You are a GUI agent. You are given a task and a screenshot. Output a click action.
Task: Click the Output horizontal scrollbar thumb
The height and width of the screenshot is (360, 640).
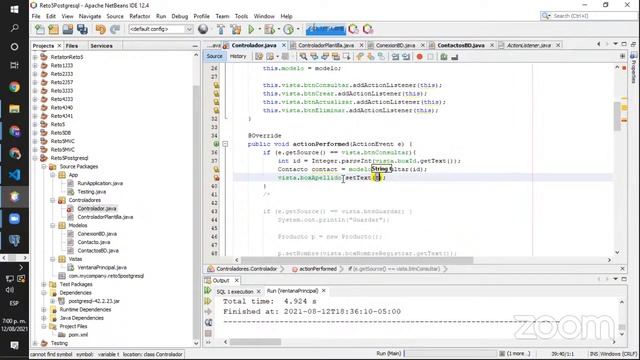click(x=255, y=342)
